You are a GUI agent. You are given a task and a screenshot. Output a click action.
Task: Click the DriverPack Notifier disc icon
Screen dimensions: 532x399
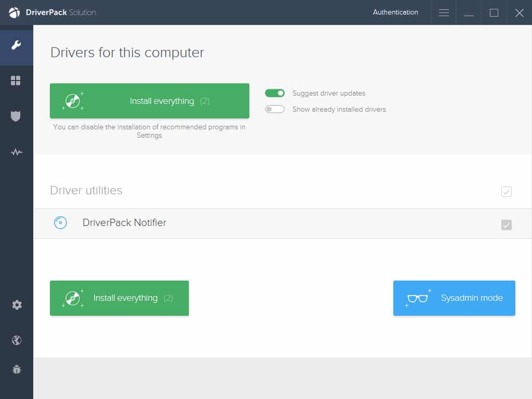[60, 222]
